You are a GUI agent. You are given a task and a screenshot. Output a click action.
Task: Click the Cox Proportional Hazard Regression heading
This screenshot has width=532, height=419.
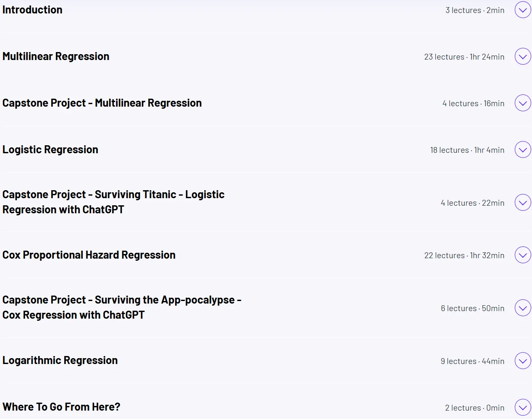[x=89, y=255]
